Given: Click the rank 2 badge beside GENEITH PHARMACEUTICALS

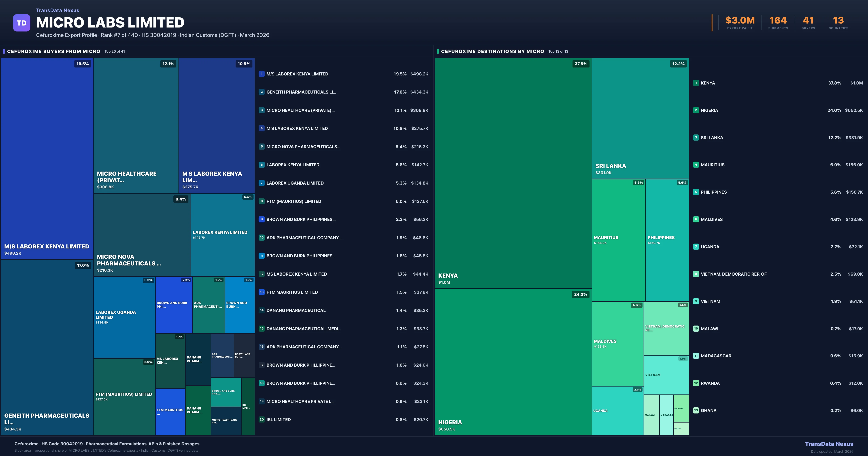Looking at the screenshot, I should point(261,92).
